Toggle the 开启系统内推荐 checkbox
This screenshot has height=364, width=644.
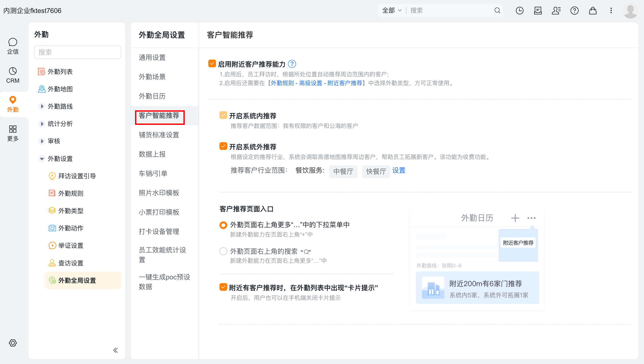pos(223,115)
